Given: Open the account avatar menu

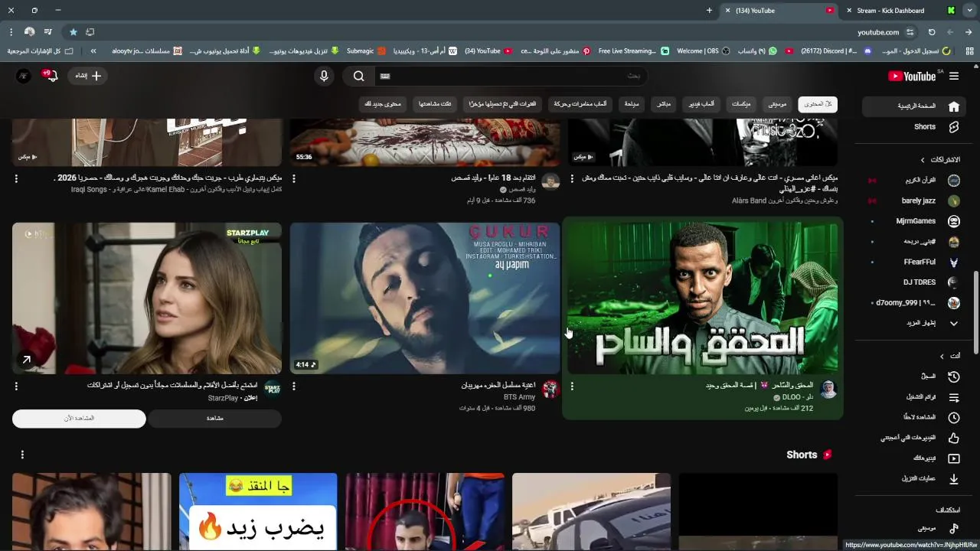Looking at the screenshot, I should click(x=24, y=76).
